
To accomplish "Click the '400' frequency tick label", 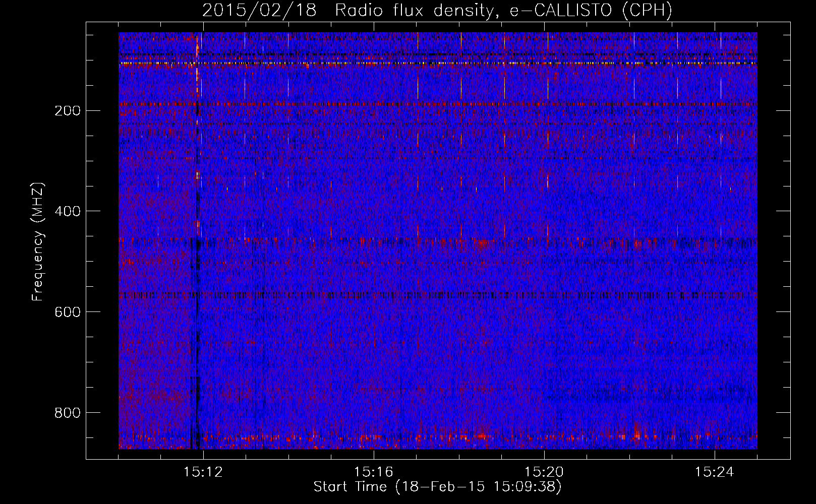I will (x=67, y=211).
